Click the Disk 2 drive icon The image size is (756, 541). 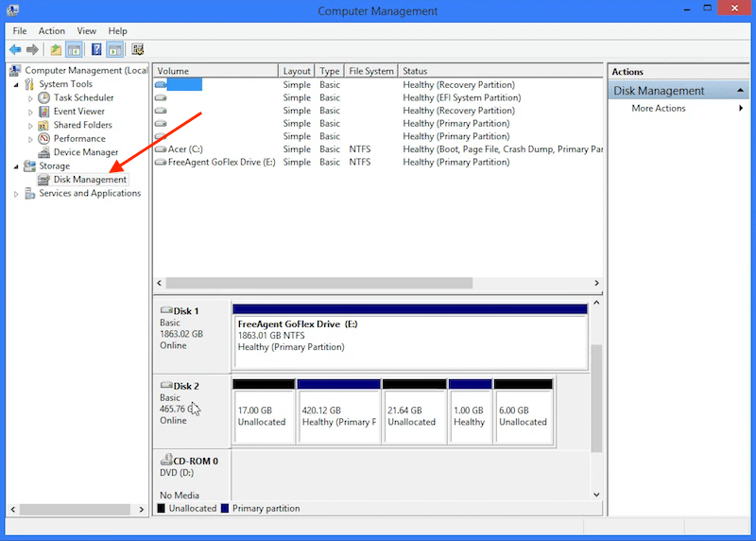coord(166,386)
